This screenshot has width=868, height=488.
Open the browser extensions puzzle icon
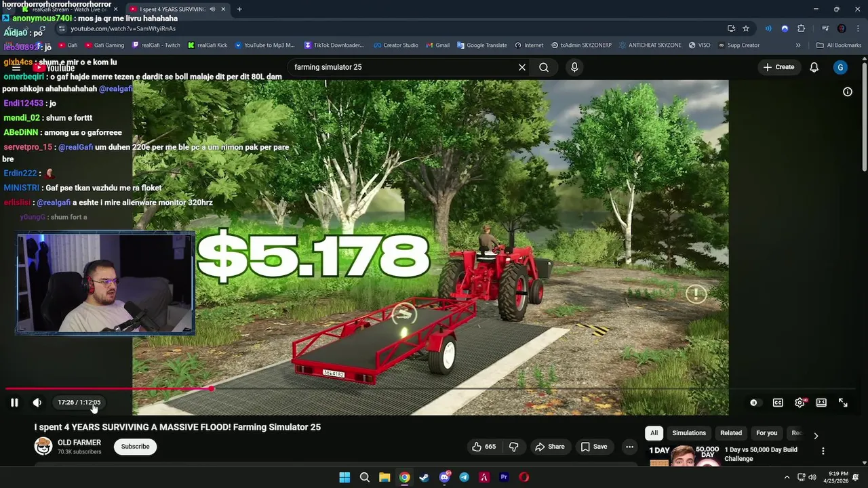tap(802, 28)
